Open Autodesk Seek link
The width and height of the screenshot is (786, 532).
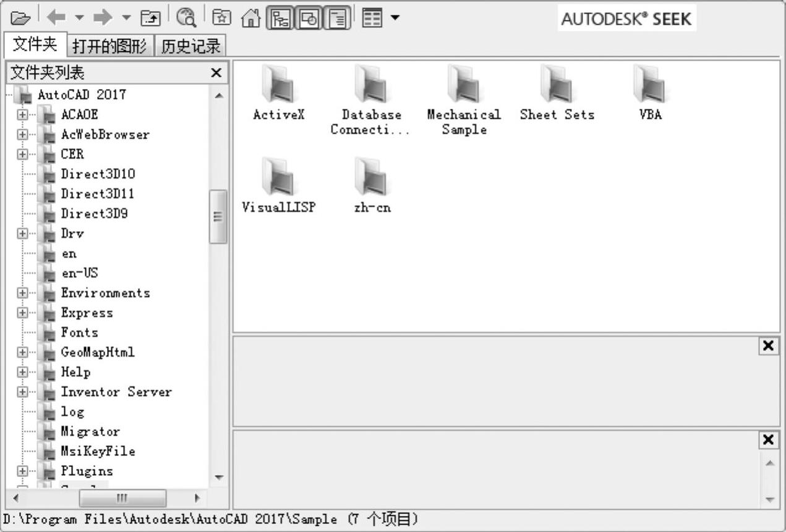(x=626, y=19)
